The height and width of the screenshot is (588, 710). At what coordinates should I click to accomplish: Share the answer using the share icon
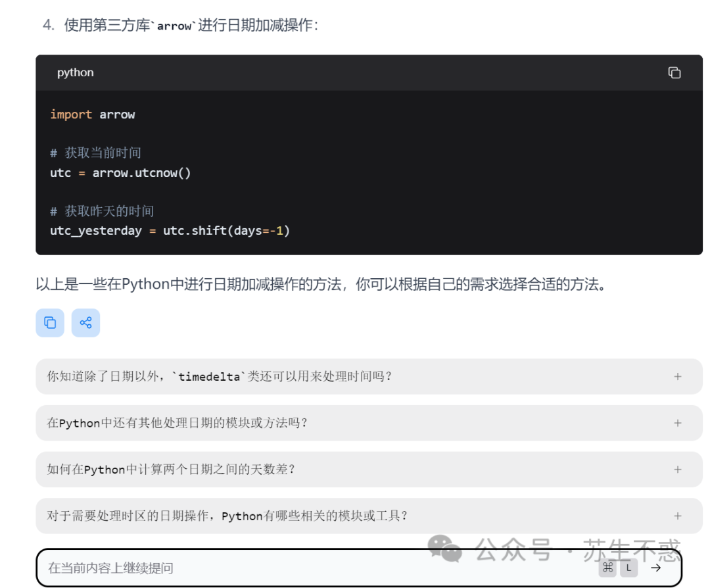click(85, 323)
